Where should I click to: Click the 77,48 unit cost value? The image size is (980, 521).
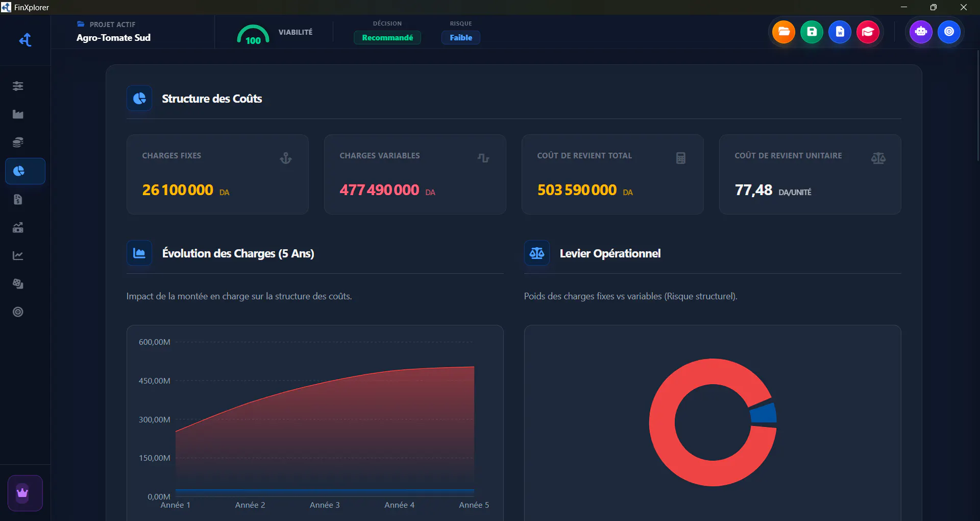point(753,190)
